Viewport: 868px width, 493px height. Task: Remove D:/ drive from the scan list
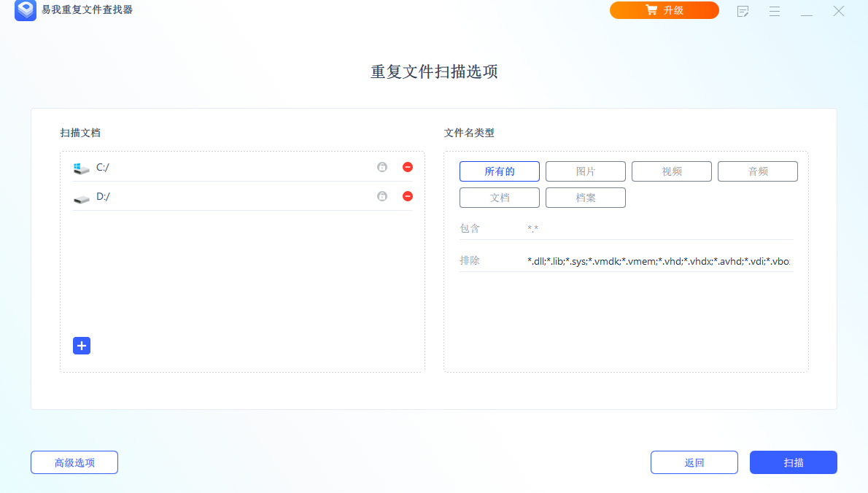pyautogui.click(x=407, y=196)
